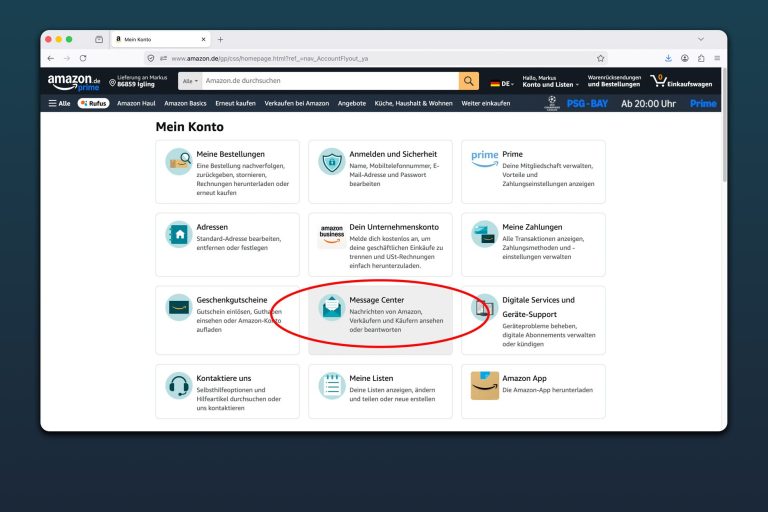The image size is (768, 512).
Task: Open the Alle hamburger menu
Action: click(x=59, y=103)
